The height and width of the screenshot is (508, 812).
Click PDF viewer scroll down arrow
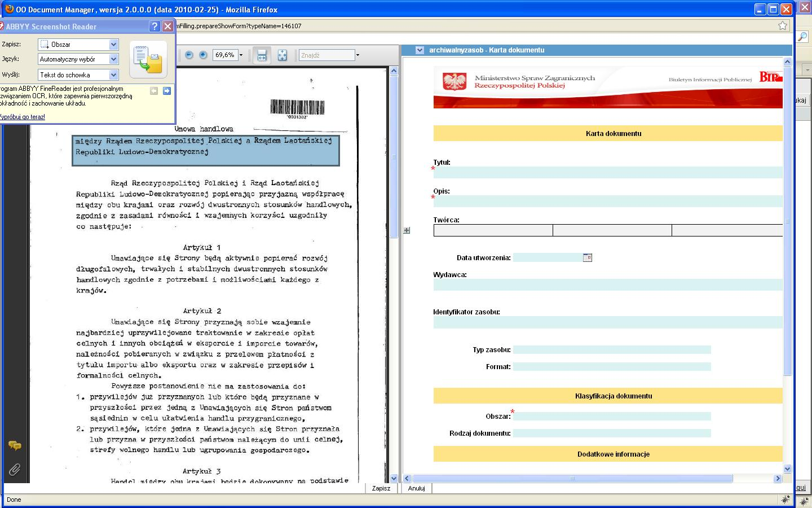click(394, 478)
